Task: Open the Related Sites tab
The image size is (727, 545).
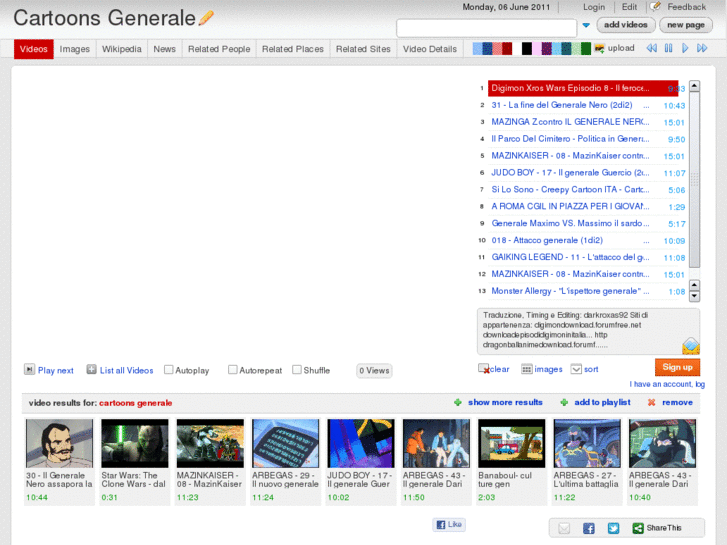Action: point(363,49)
